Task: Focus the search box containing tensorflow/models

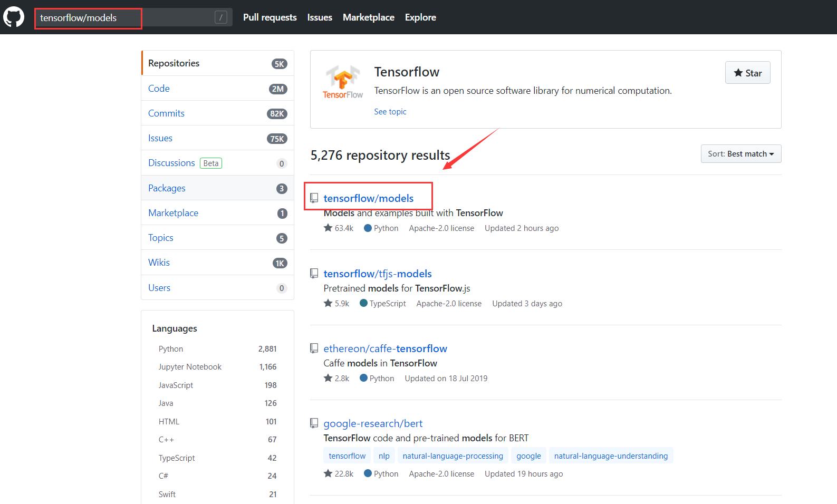Action: (133, 17)
